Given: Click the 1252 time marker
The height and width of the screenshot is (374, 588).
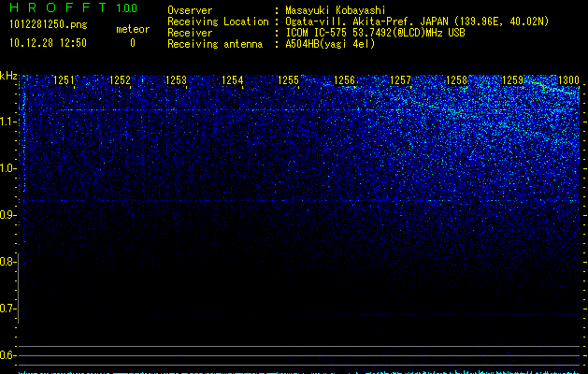Looking at the screenshot, I should click(x=120, y=80).
